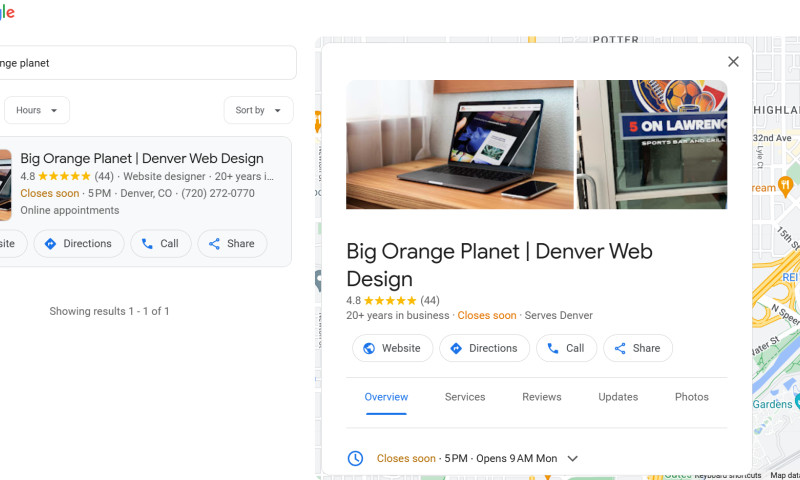The height and width of the screenshot is (480, 800).
Task: Switch to the Overview tab
Action: pos(386,397)
